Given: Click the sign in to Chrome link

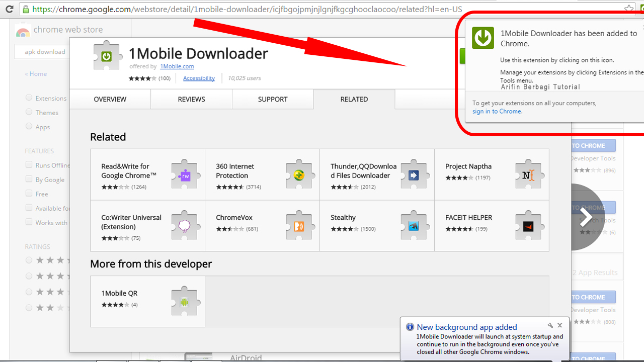Looking at the screenshot, I should click(497, 111).
